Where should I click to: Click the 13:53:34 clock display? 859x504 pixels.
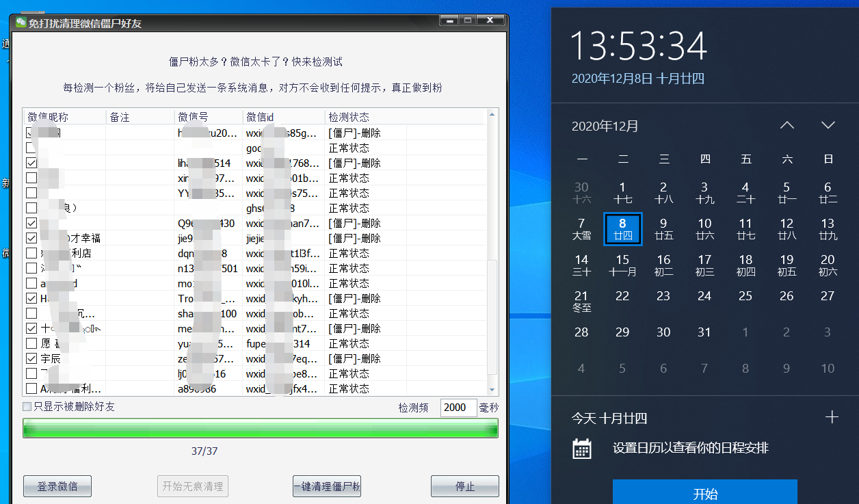[639, 47]
